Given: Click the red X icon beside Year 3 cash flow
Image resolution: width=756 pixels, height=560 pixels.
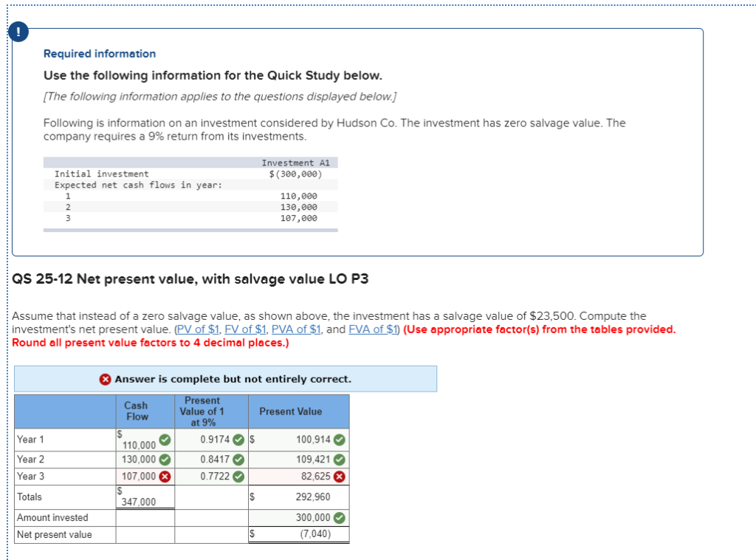Looking at the screenshot, I should 164,476.
